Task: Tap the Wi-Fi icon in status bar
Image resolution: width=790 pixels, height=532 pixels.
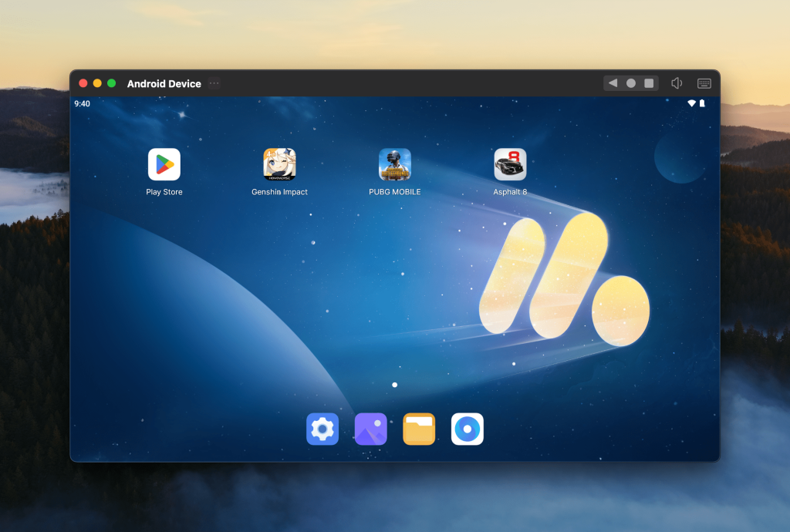Action: (691, 103)
